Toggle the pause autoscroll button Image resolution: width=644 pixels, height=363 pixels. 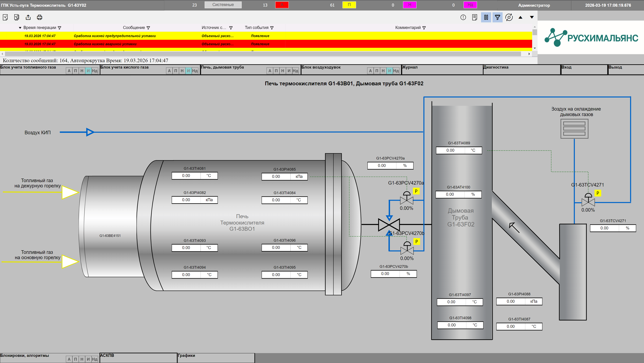click(486, 17)
